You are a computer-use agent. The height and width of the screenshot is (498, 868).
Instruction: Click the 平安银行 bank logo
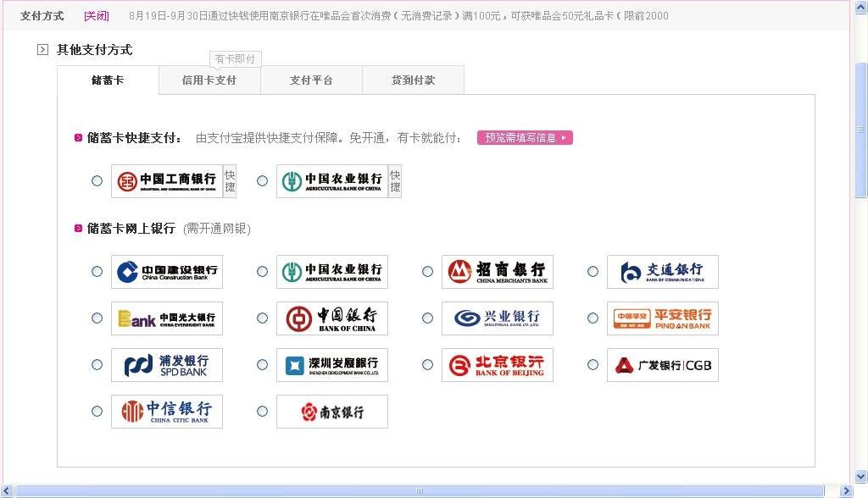662,318
